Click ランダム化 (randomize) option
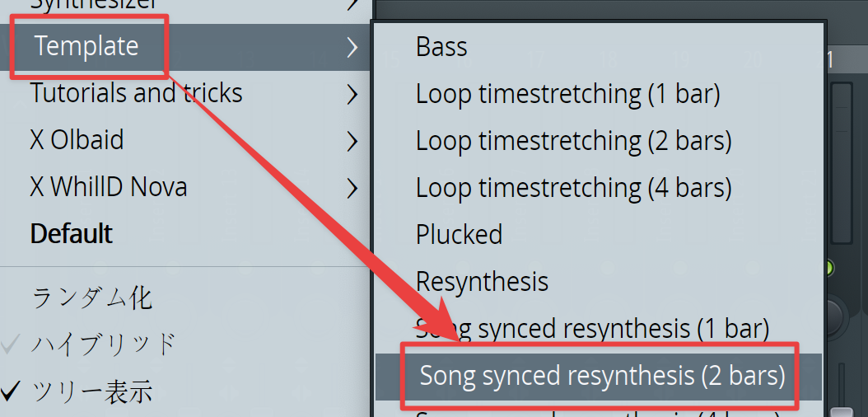Image resolution: width=868 pixels, height=417 pixels. coord(91,299)
